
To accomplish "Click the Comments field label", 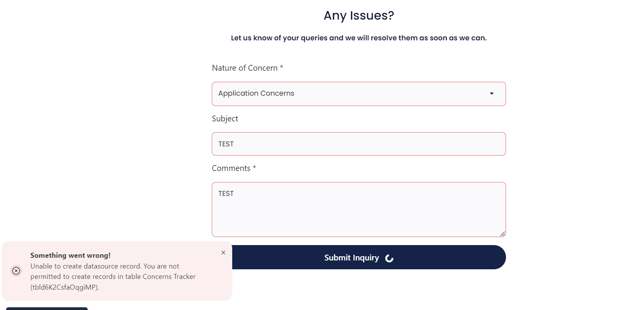I will pos(231,168).
